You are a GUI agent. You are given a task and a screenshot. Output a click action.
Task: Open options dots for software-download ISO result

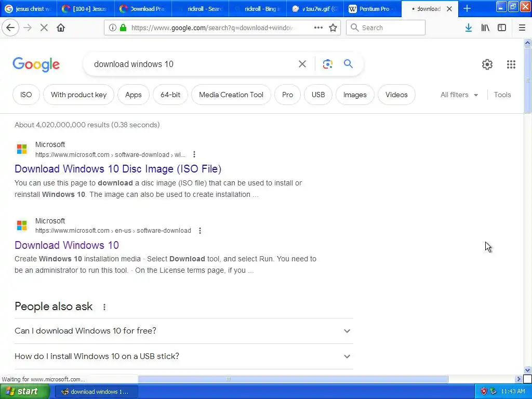click(194, 155)
